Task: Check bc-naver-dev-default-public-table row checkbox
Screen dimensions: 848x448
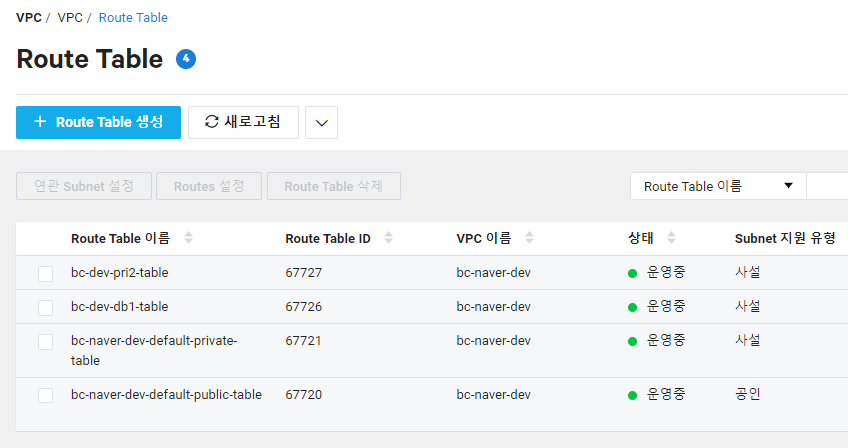Action: point(45,395)
